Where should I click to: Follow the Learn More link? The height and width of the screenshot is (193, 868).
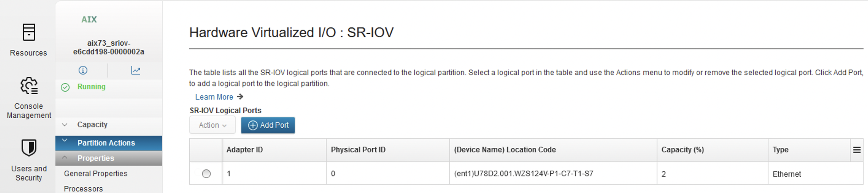tap(214, 97)
